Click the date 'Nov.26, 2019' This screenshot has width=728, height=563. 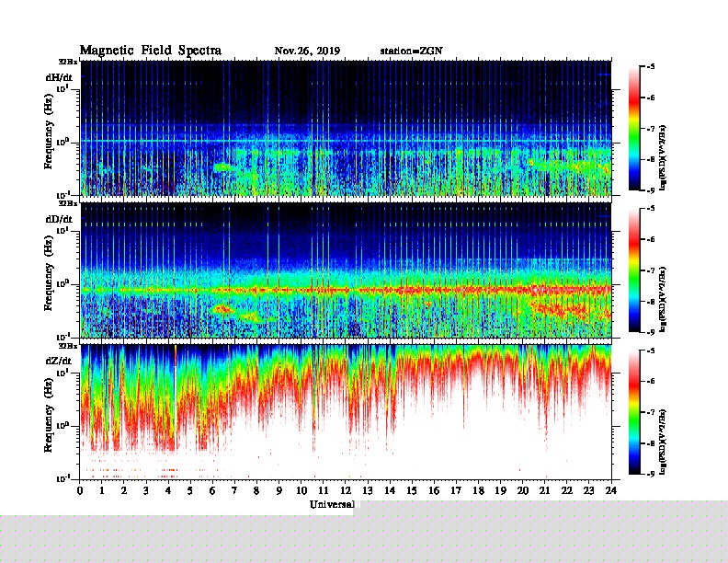click(x=307, y=52)
